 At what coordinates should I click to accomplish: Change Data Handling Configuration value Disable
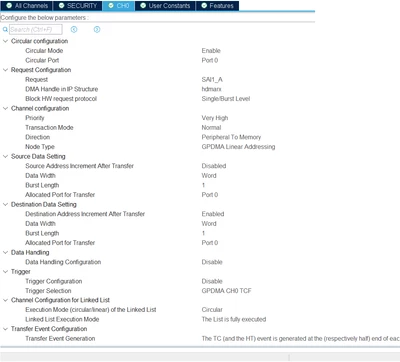coord(212,262)
